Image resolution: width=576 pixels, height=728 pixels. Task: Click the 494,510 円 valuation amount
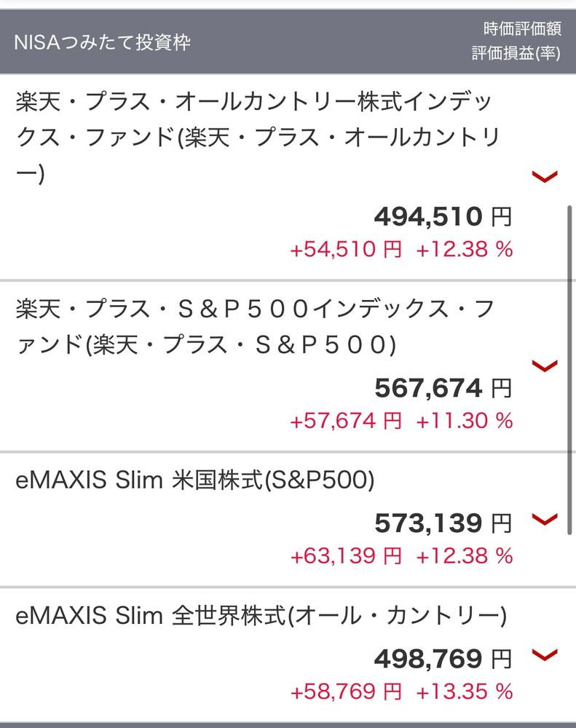[x=443, y=216]
